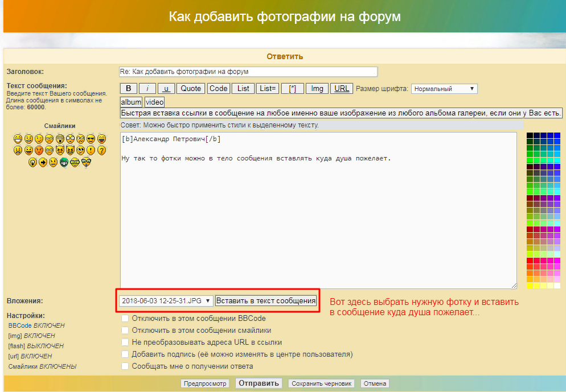Insert the black arrow smiley
The image size is (566, 392).
click(x=43, y=162)
